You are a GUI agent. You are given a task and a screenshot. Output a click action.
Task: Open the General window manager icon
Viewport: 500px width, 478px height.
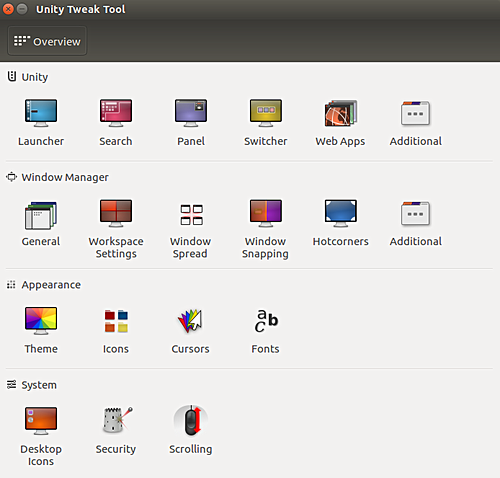click(41, 215)
